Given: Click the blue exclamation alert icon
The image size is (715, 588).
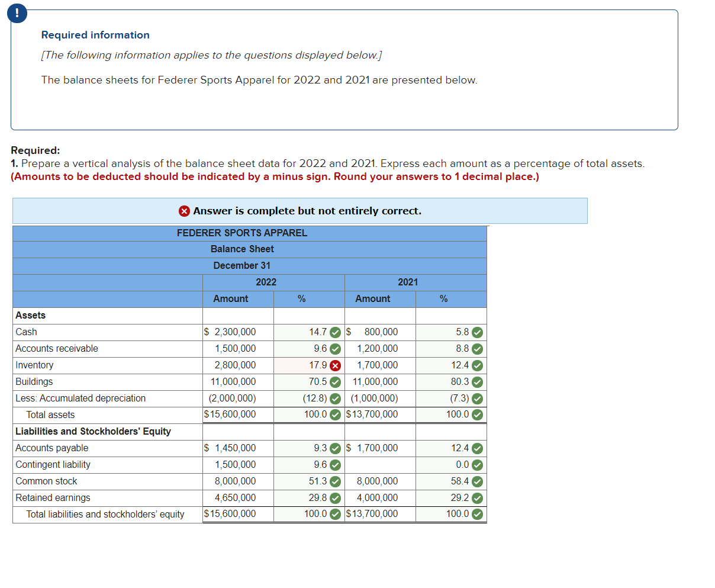Looking at the screenshot, I should point(17,14).
